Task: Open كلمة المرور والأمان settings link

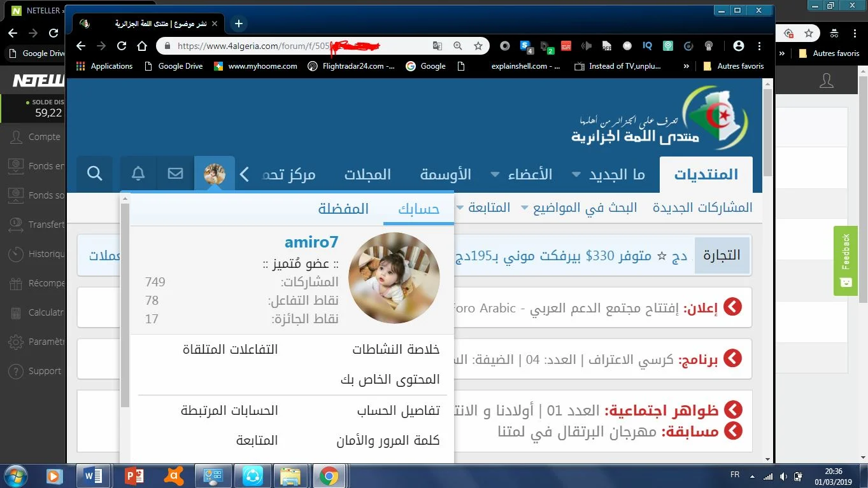Action: click(x=388, y=440)
